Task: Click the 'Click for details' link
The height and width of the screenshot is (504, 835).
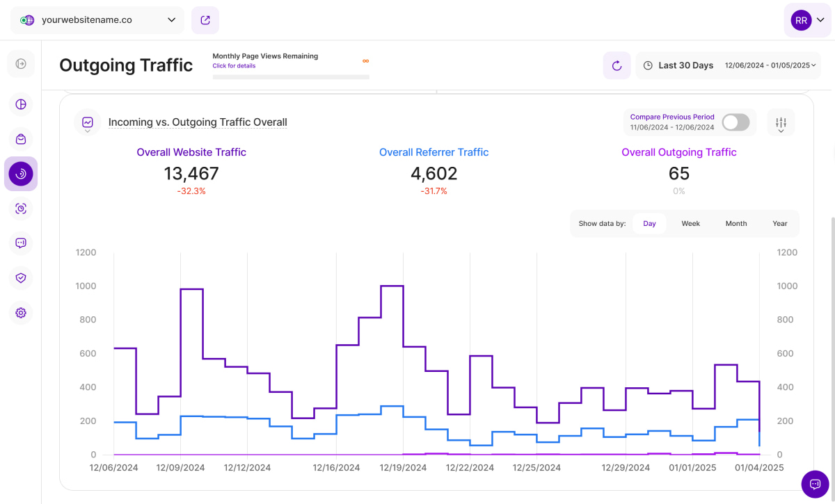Action: coord(234,66)
